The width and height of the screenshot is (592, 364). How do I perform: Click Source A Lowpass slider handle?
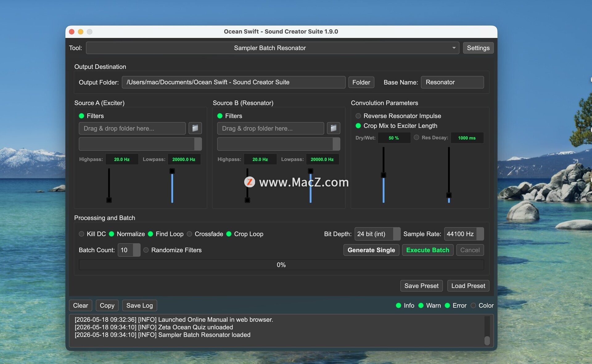172,171
